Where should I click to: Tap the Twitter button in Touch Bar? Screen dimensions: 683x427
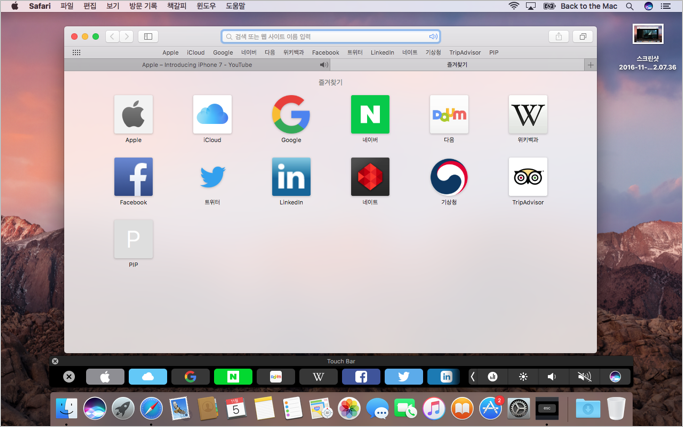click(x=404, y=376)
